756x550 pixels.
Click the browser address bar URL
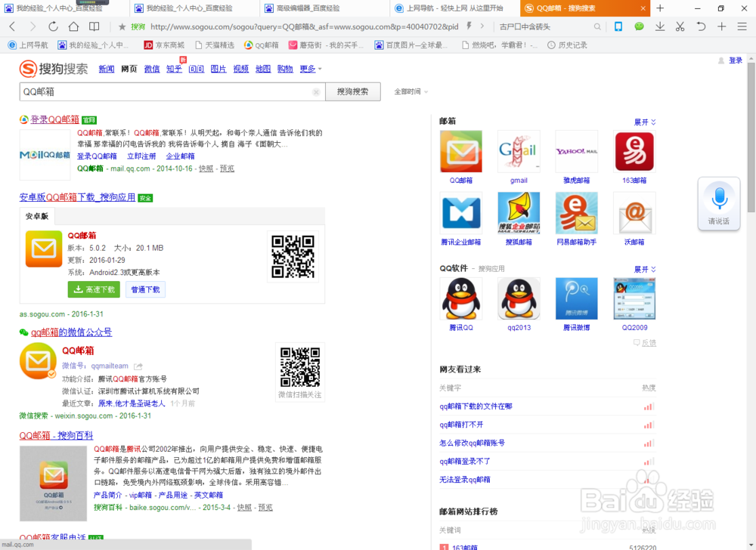click(x=304, y=26)
